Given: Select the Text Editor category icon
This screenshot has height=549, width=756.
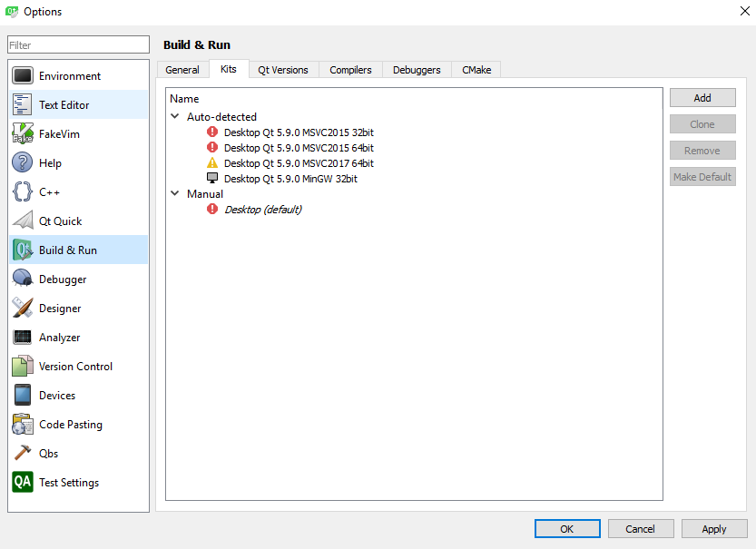Looking at the screenshot, I should click(x=23, y=105).
